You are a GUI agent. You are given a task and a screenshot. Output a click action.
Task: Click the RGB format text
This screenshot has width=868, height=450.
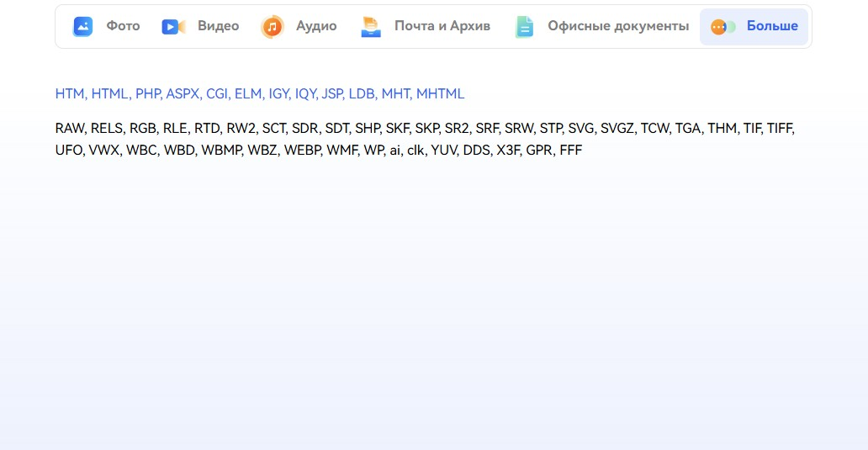(142, 129)
